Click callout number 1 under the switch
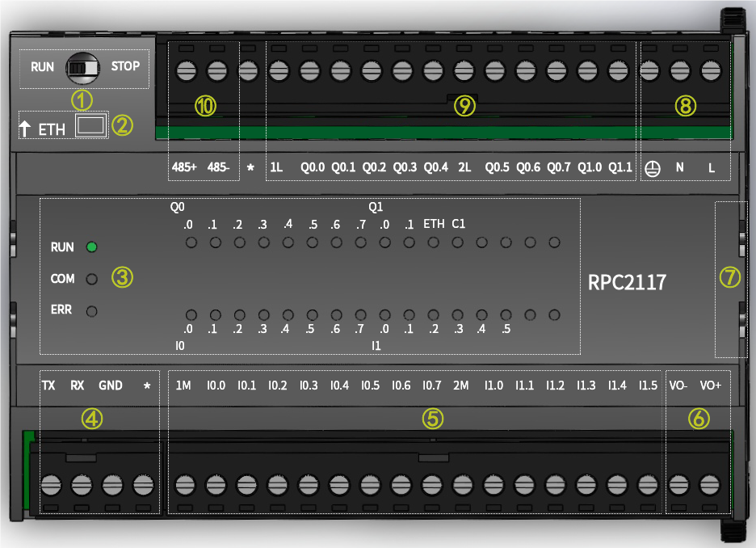Viewport: 756px width, 548px height. pos(82,100)
